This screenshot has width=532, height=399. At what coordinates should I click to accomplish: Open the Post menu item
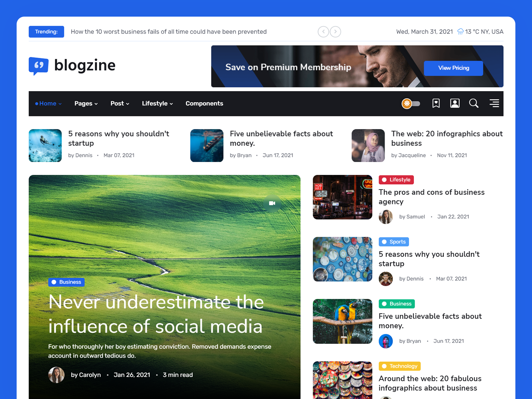(x=120, y=104)
